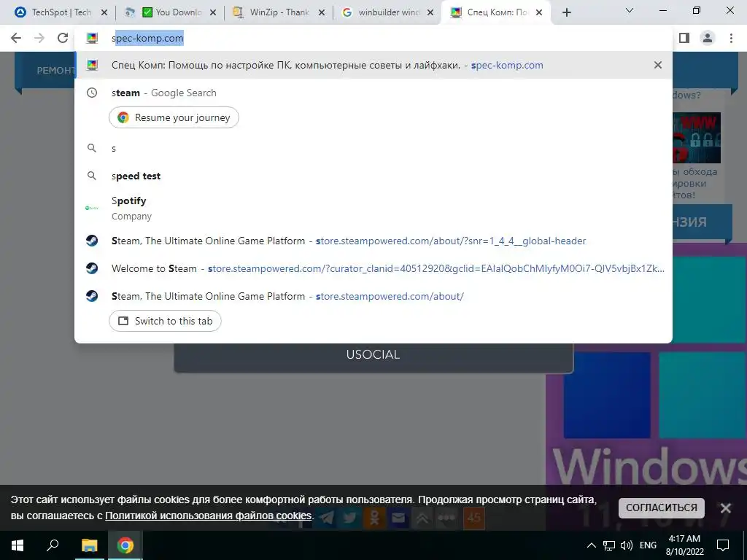Click the Chrome taskbar icon
Image resolution: width=747 pixels, height=560 pixels.
point(125,545)
